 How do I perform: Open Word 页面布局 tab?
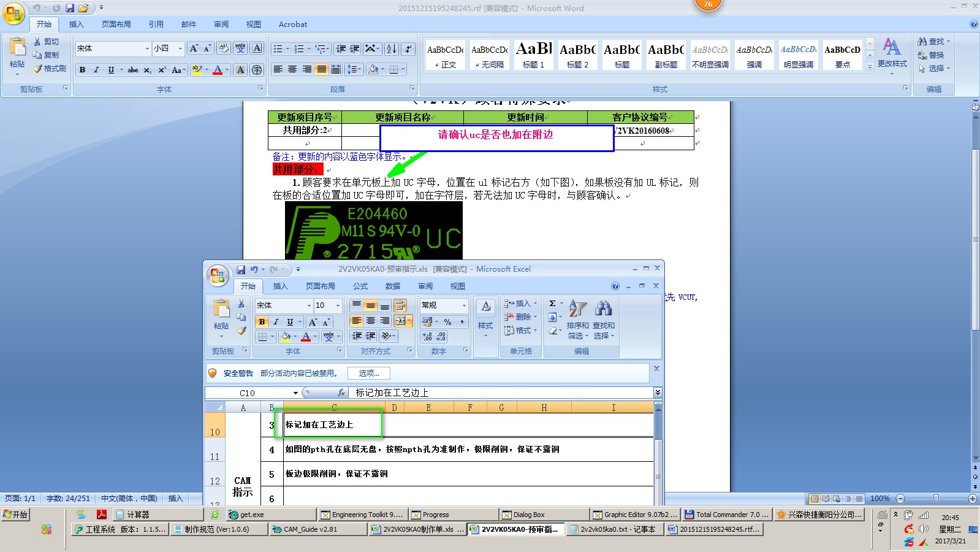click(116, 25)
